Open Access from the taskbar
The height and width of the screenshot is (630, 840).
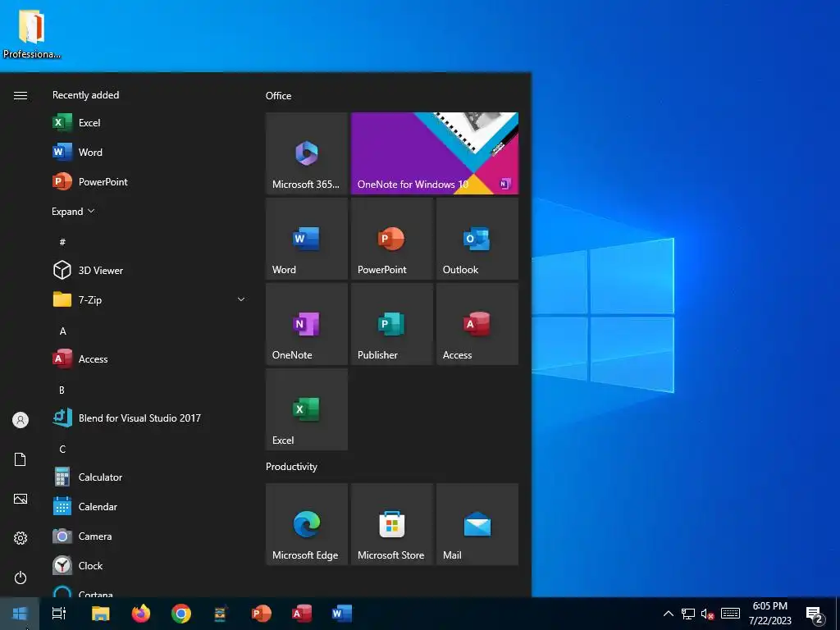tap(302, 614)
